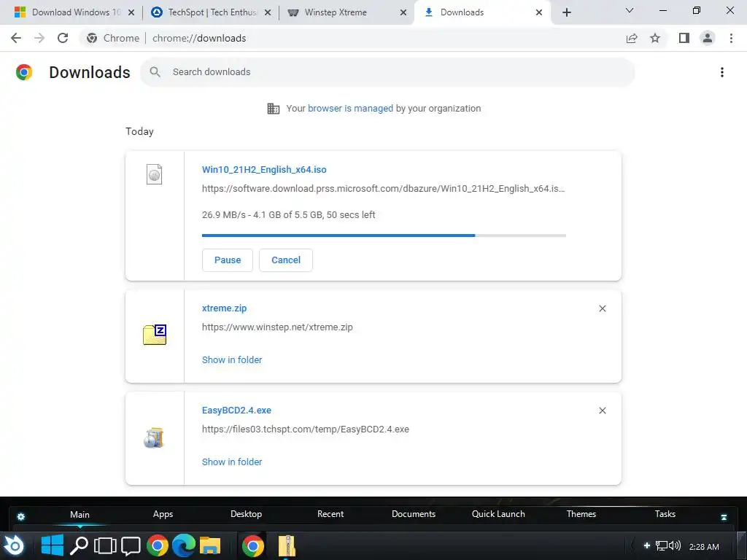The width and height of the screenshot is (747, 560).
Task: Click the Win10 ISO download progress bar
Action: click(x=384, y=236)
